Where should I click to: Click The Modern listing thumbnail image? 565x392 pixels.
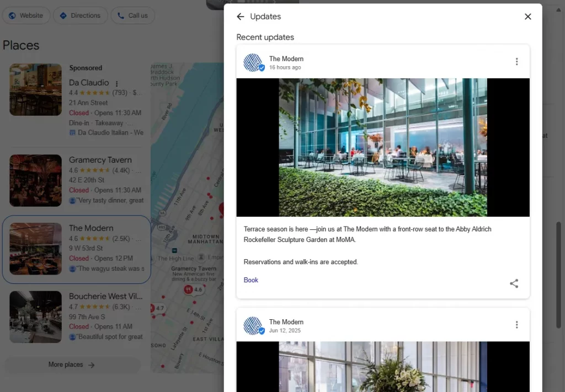(35, 249)
